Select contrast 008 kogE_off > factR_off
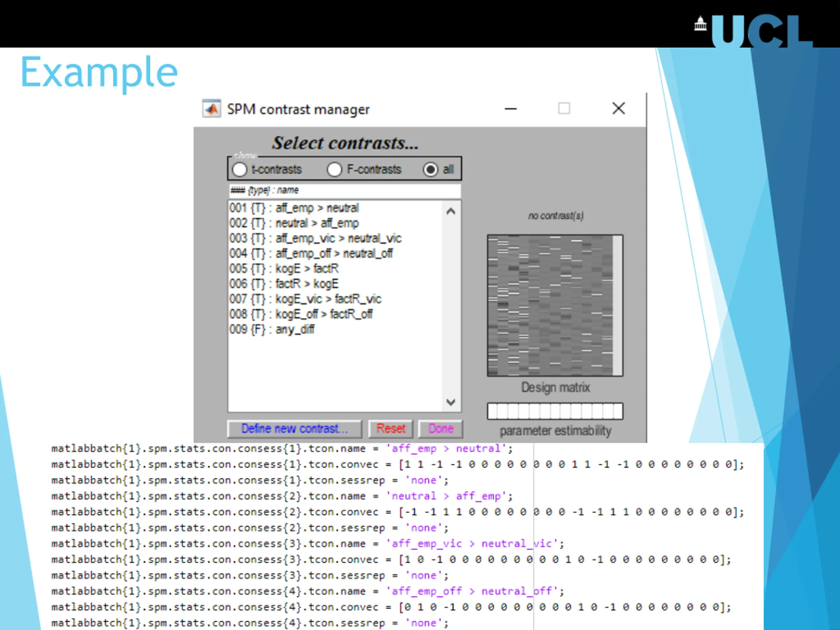 click(x=301, y=314)
